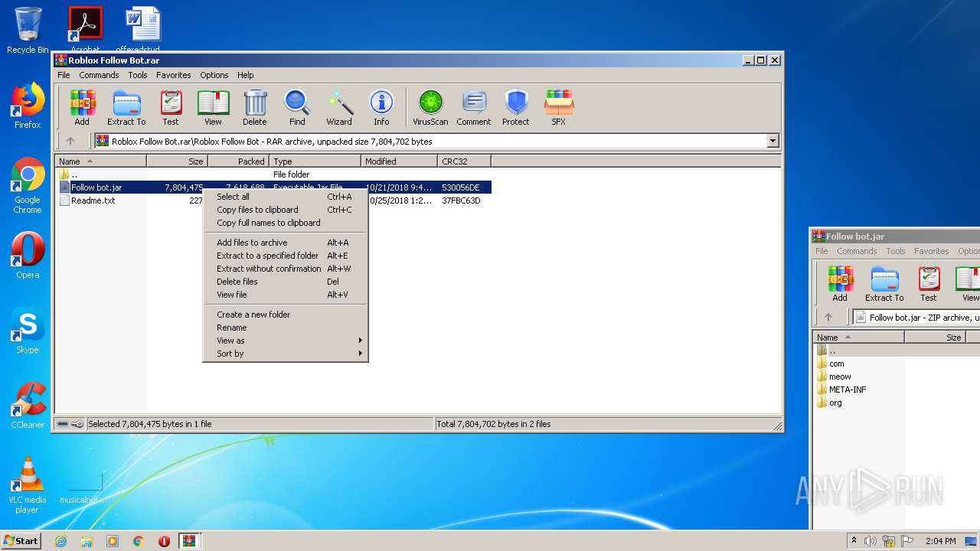Expand the View as submenu

[x=285, y=341]
